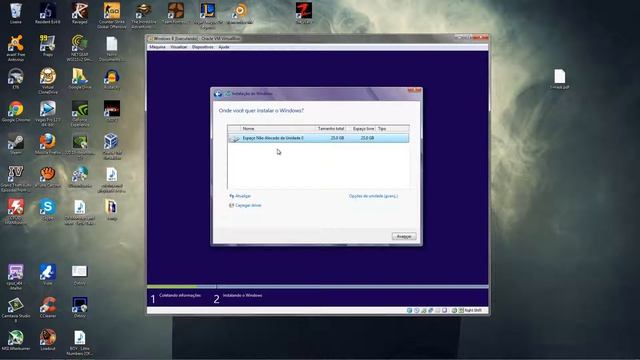This screenshot has width=640, height=360.
Task: Open the Google Drive folder shortcut
Action: click(x=80, y=79)
